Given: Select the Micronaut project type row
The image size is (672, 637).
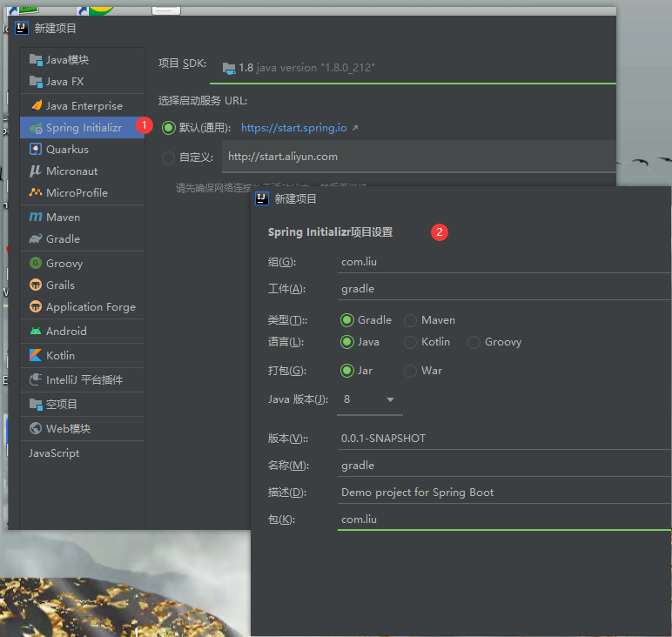Looking at the screenshot, I should click(83, 171).
